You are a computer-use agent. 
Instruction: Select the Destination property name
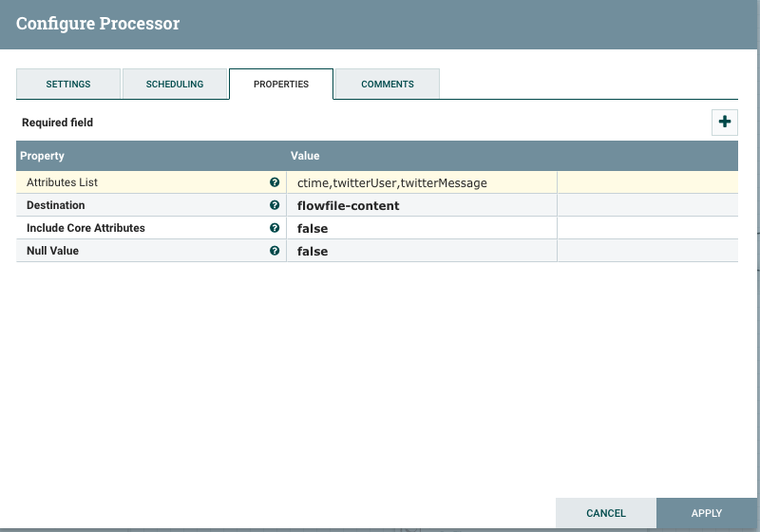point(56,205)
